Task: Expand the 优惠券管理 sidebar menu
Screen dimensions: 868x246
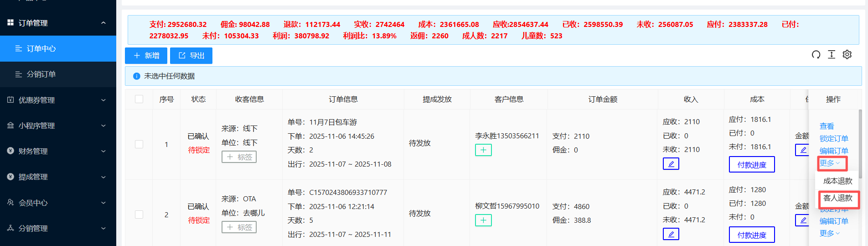Action: pyautogui.click(x=58, y=100)
